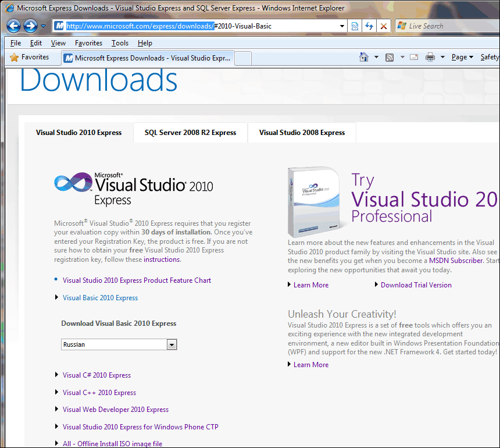Open the File menu
Image resolution: width=500 pixels, height=448 pixels.
click(x=15, y=43)
